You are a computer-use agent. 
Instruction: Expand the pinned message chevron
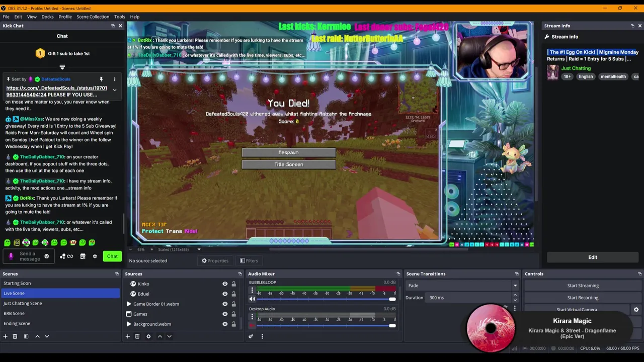pos(114,90)
